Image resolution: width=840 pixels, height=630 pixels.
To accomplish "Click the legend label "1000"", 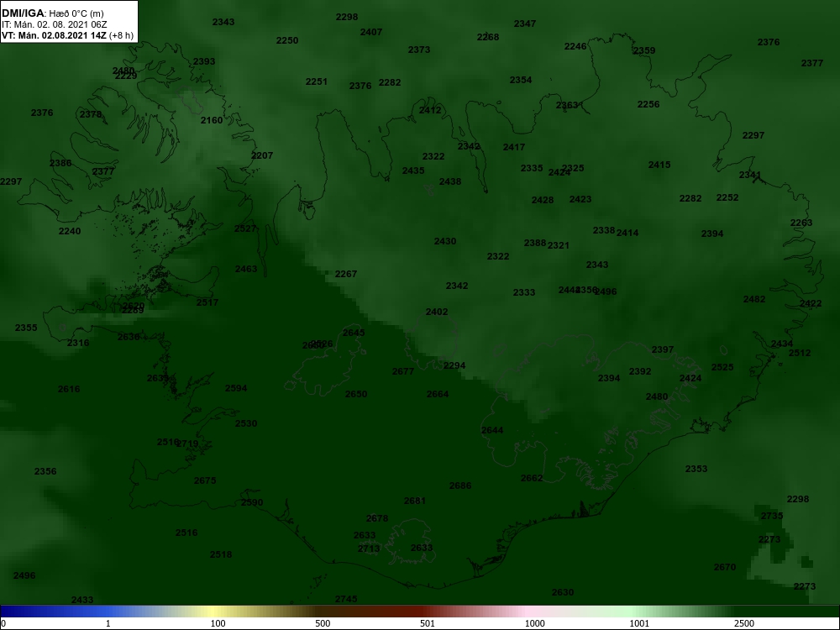I will tap(534, 623).
